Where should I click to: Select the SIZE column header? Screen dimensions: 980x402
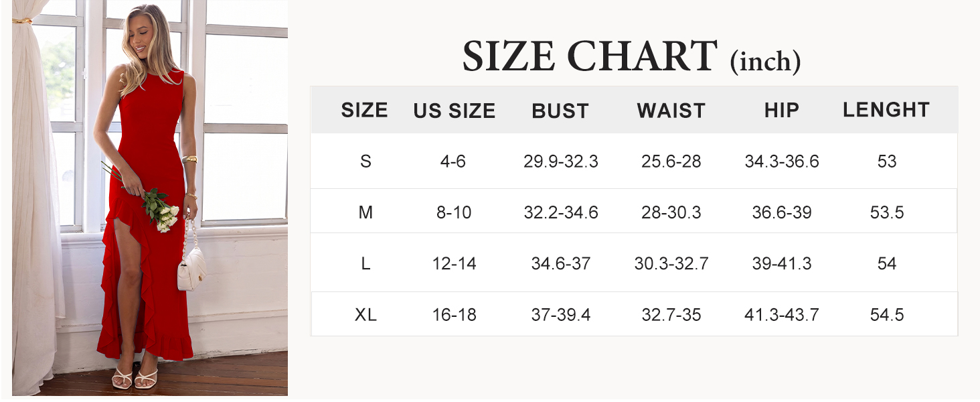pos(365,111)
